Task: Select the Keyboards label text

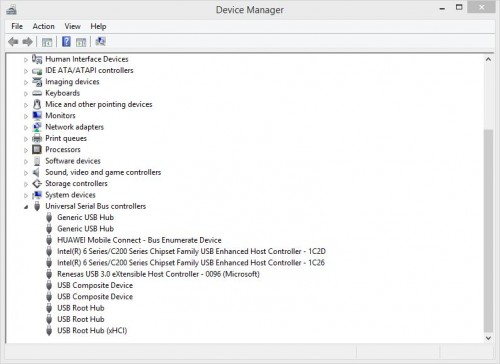Action: pos(63,93)
